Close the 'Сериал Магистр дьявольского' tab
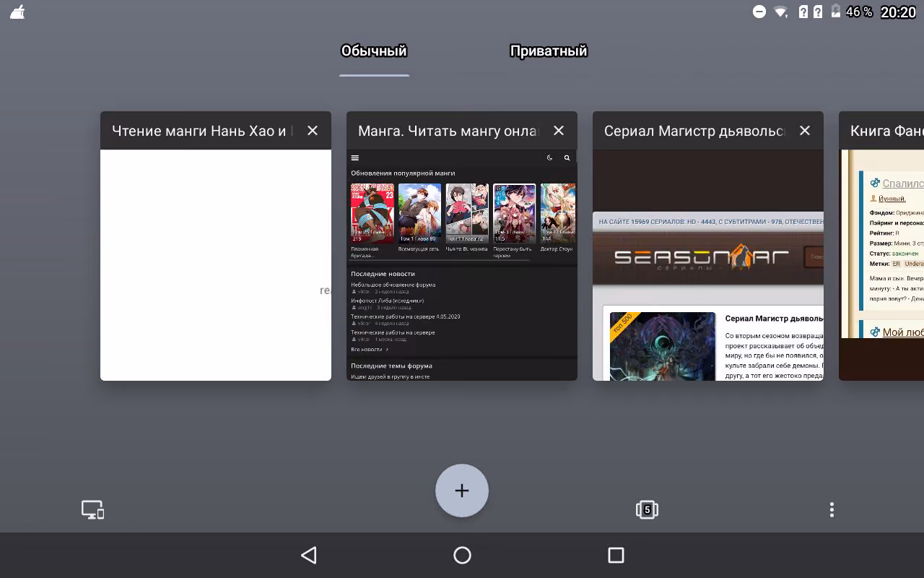The image size is (924, 578). pos(805,131)
